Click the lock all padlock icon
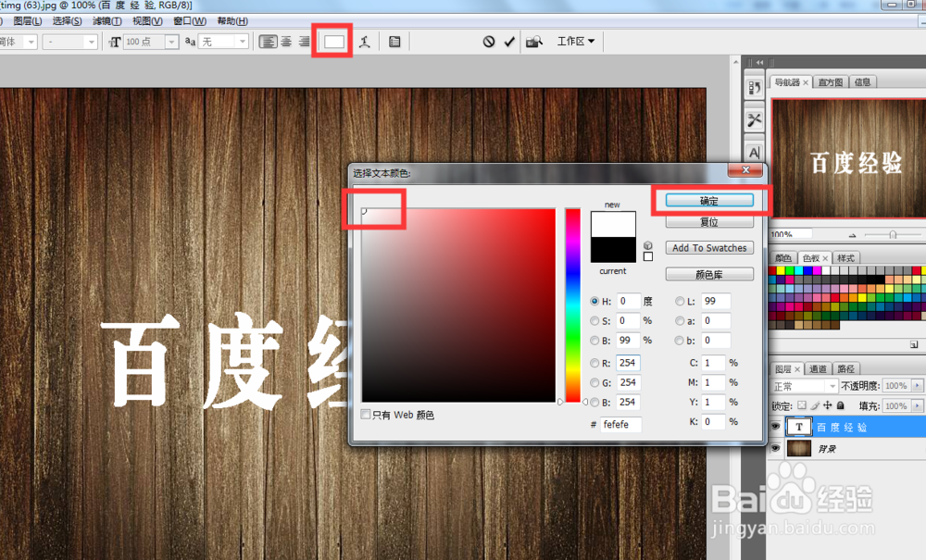Viewport: 926px width, 560px height. [x=841, y=405]
